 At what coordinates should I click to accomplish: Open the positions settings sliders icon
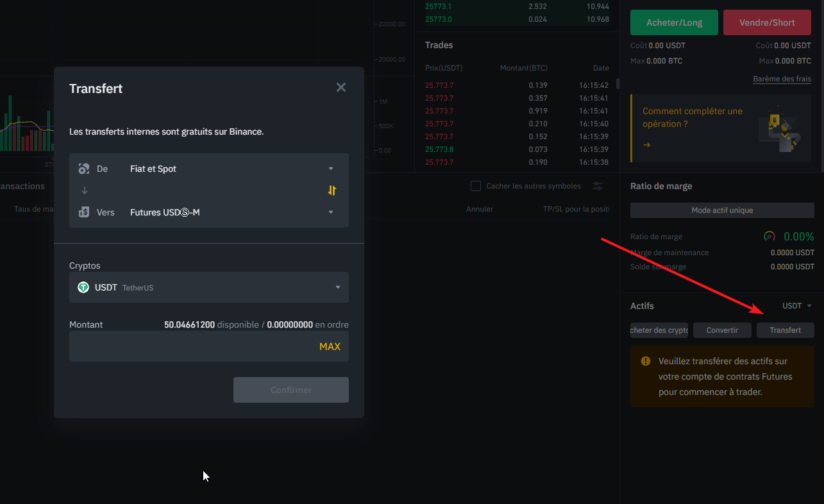[x=598, y=186]
